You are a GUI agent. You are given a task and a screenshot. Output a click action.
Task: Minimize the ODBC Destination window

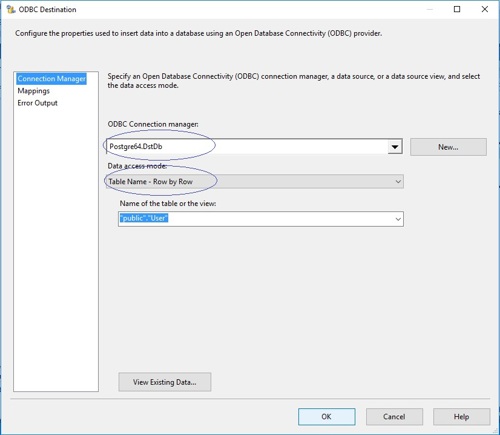[x=430, y=9]
